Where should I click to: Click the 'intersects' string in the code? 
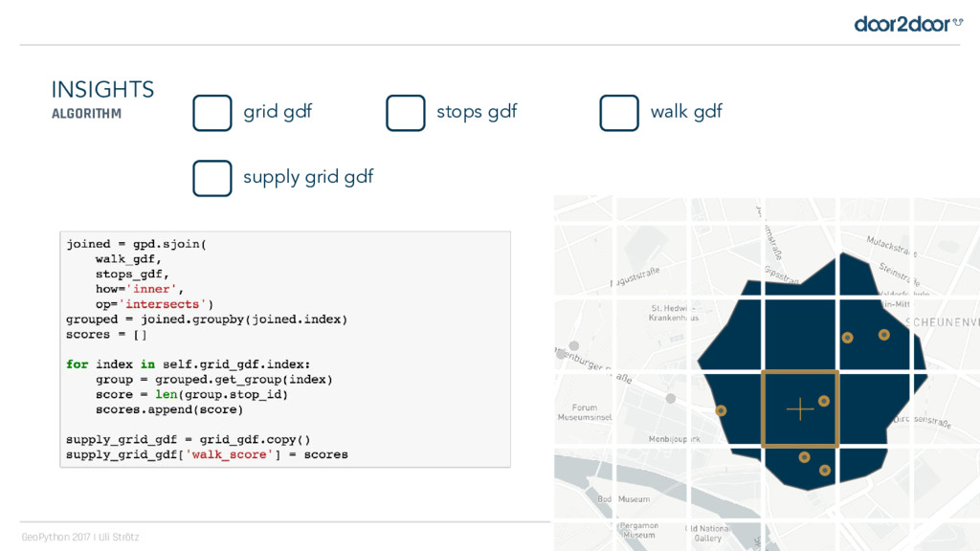click(163, 304)
